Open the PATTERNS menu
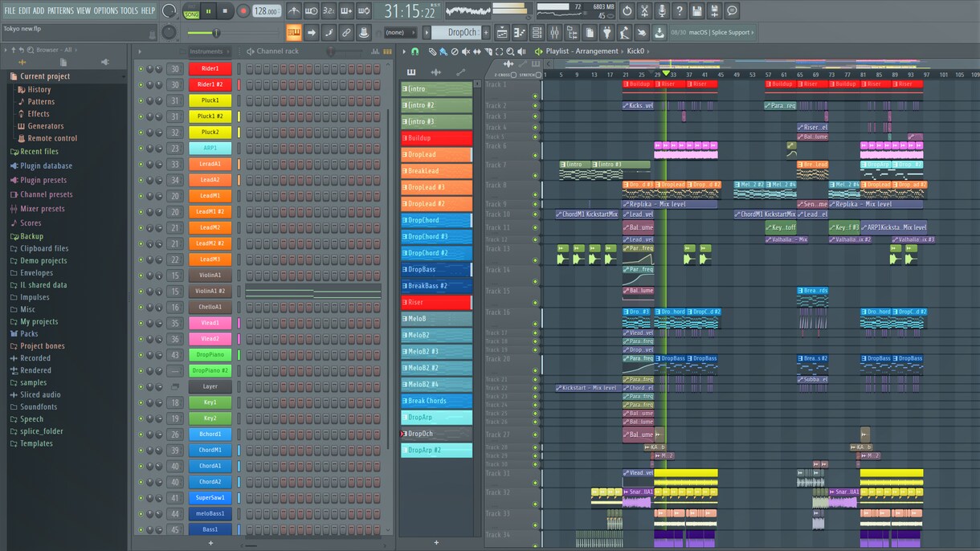This screenshot has height=551, width=980. point(60,10)
